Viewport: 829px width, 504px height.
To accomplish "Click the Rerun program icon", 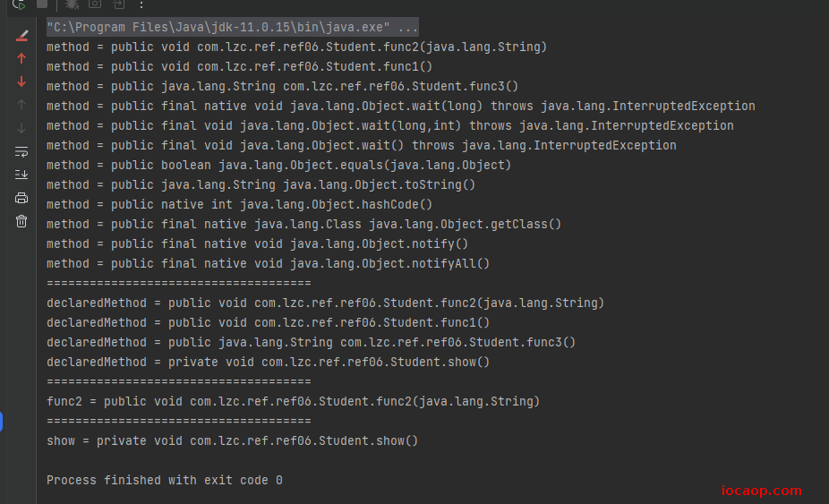I will coord(19,4).
